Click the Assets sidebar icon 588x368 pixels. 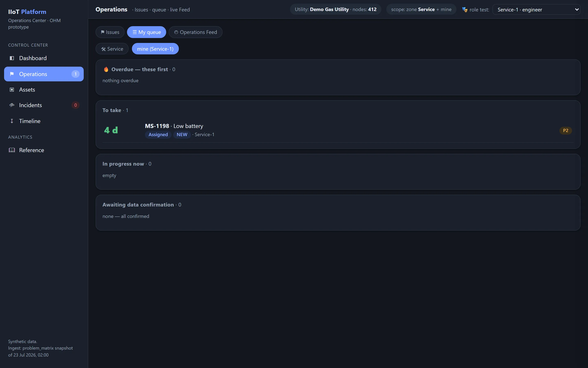12,90
